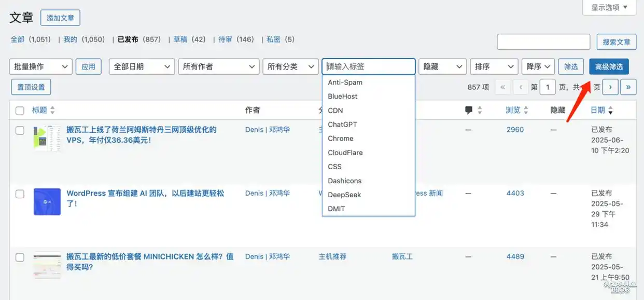The height and width of the screenshot is (300, 644).
Task: Click the author sort arrows icon
Action: [x=269, y=110]
